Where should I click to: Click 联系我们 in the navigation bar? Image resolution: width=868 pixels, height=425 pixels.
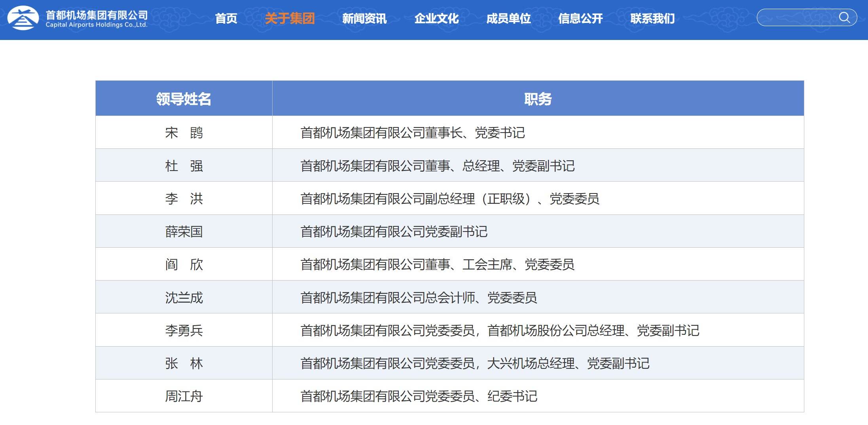(652, 19)
